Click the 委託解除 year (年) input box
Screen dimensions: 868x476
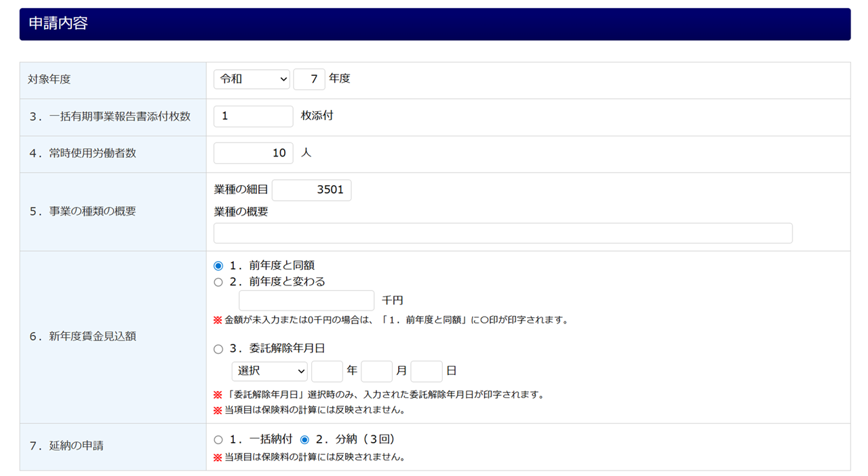327,372
